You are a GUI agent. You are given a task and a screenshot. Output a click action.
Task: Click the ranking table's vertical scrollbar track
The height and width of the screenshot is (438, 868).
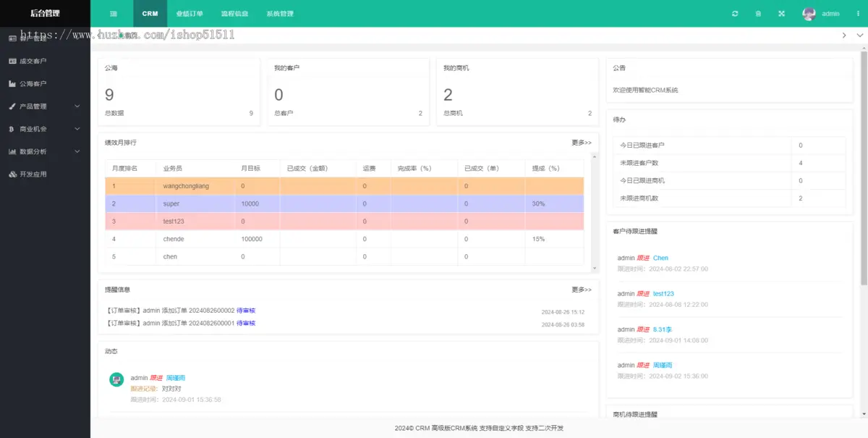click(x=595, y=211)
